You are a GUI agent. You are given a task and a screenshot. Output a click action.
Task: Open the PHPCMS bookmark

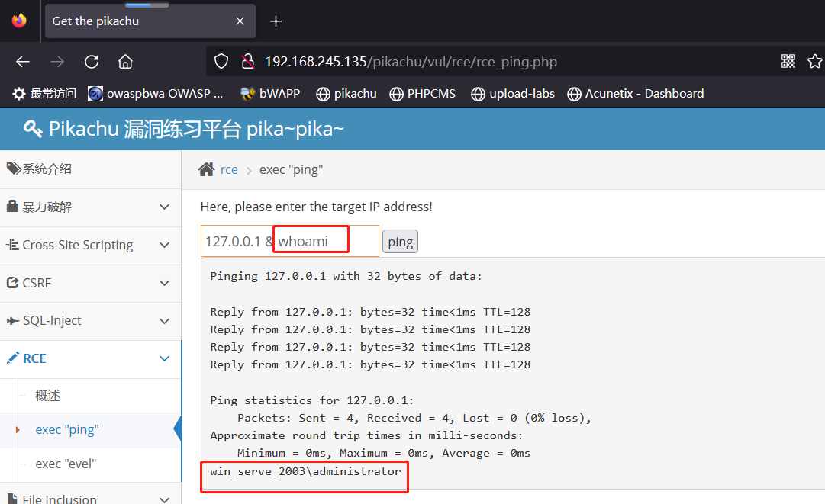click(423, 94)
